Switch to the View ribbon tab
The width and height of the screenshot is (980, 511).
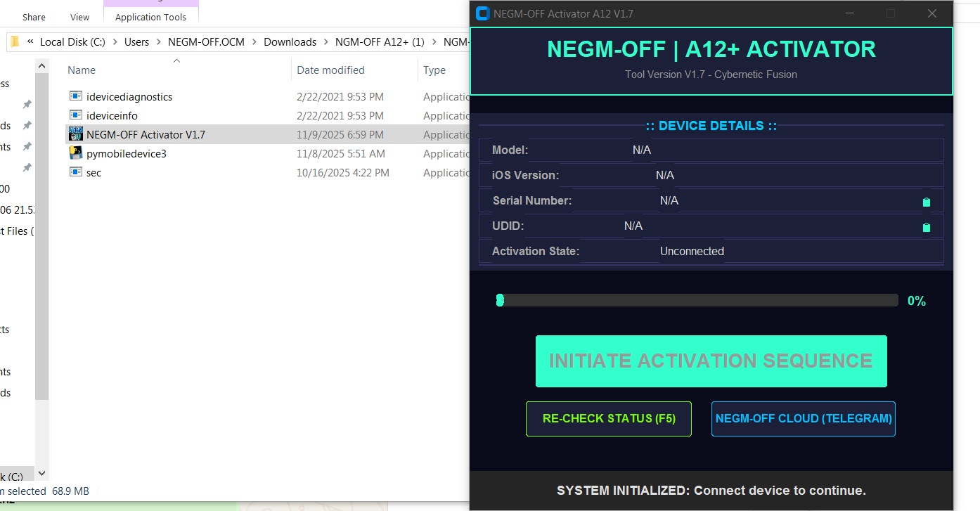(80, 17)
